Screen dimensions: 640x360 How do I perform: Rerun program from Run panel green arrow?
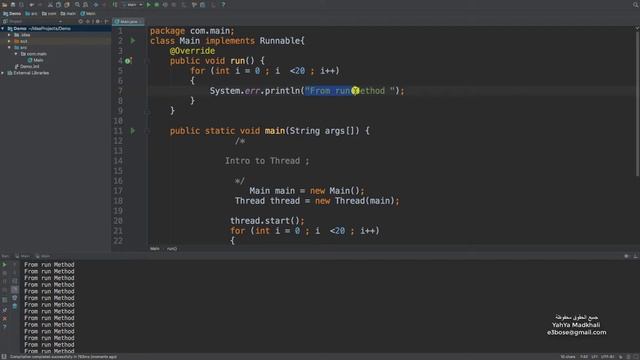point(4,264)
